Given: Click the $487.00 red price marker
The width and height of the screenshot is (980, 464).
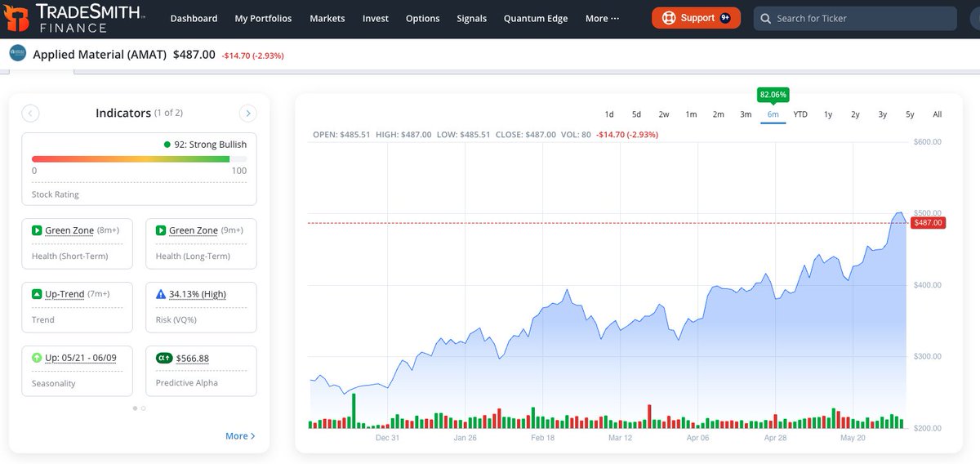Looking at the screenshot, I should point(927,222).
